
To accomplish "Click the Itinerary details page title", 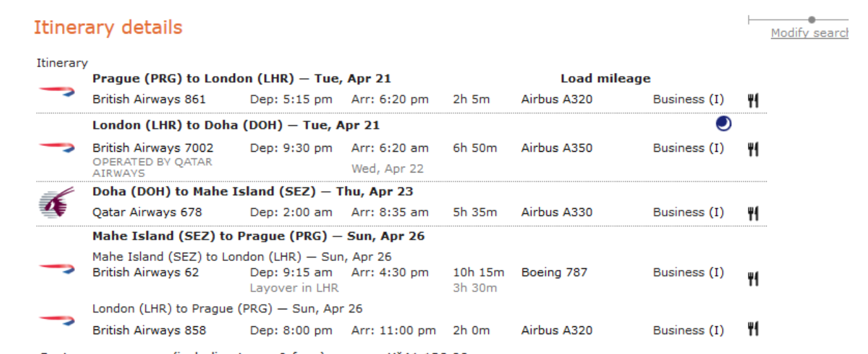I will pyautogui.click(x=108, y=28).
